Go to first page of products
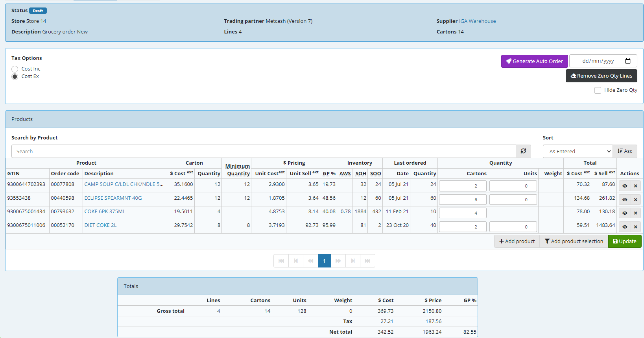This screenshot has width=644, height=338. (281, 261)
